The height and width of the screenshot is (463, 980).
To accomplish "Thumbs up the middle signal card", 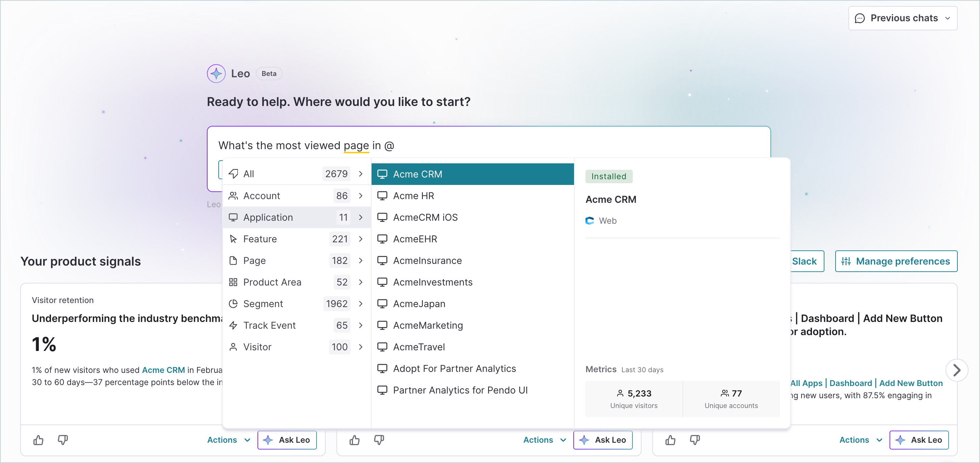I will (355, 440).
